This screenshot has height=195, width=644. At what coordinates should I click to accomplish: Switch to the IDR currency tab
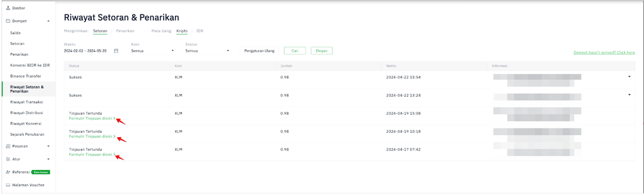(200, 31)
